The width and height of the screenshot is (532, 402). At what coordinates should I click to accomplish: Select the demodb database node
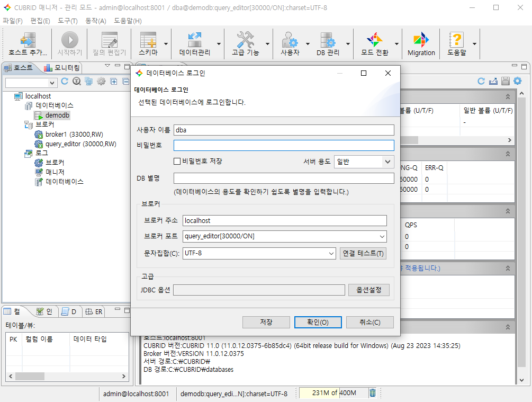tap(57, 115)
